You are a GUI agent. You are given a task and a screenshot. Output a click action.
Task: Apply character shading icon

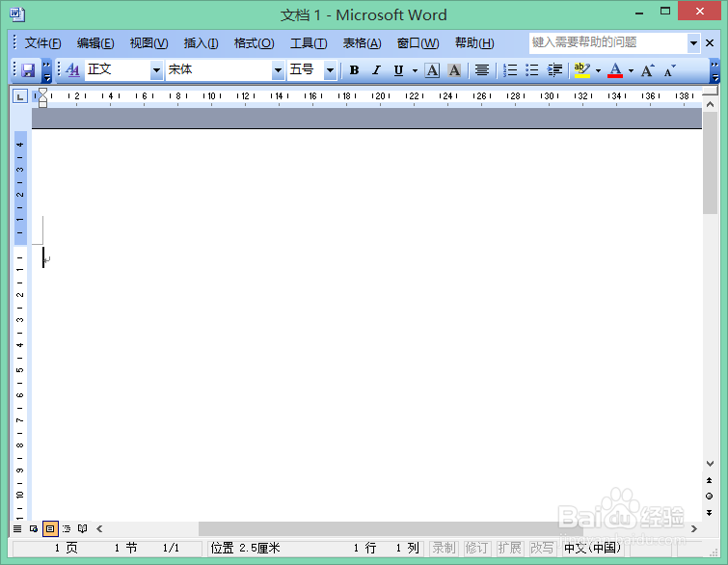click(454, 70)
